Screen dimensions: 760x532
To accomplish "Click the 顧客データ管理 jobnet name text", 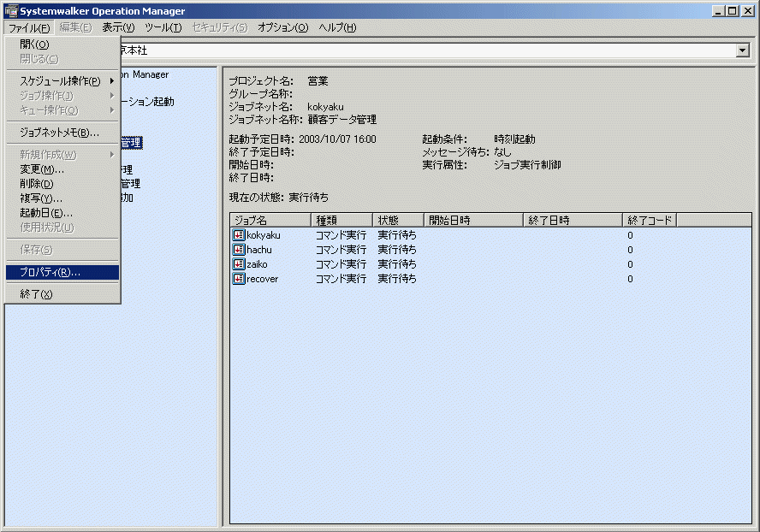I will (341, 119).
